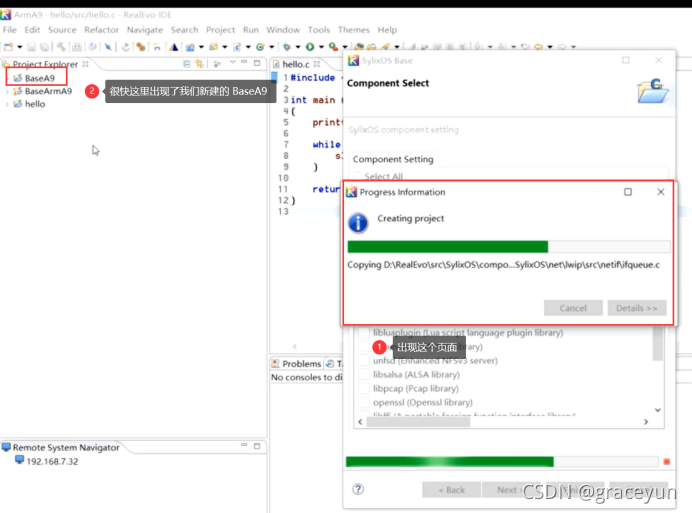
Task: Open the File menu
Action: [10, 30]
